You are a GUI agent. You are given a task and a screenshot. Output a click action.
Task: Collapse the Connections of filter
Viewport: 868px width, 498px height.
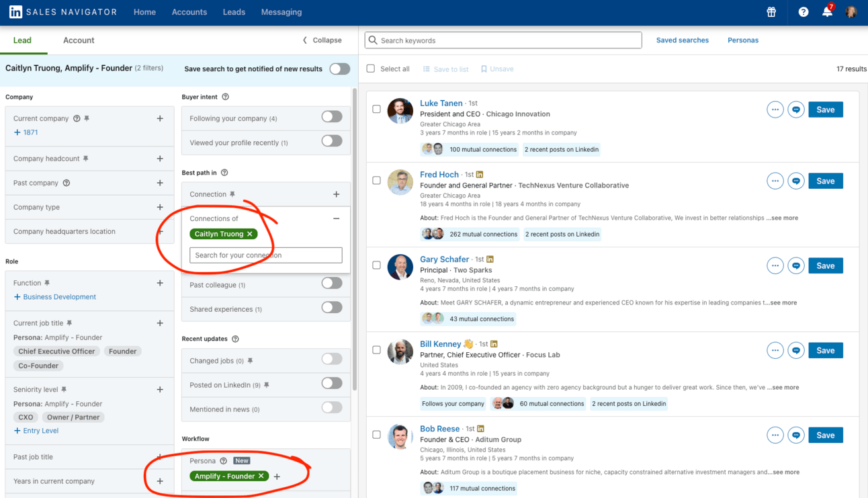(x=337, y=218)
